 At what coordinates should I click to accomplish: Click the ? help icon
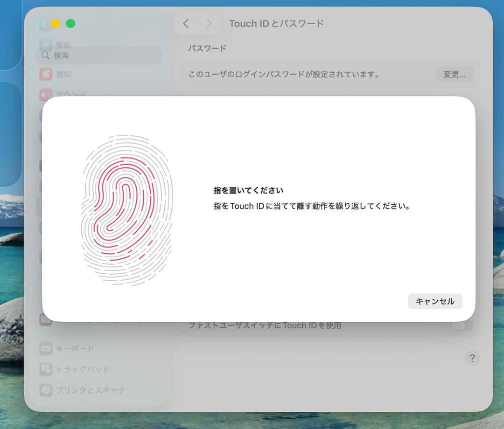point(472,358)
